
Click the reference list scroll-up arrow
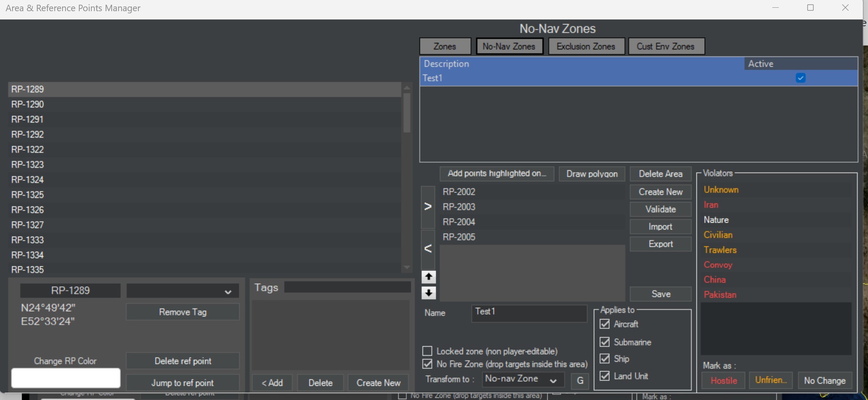click(x=406, y=88)
